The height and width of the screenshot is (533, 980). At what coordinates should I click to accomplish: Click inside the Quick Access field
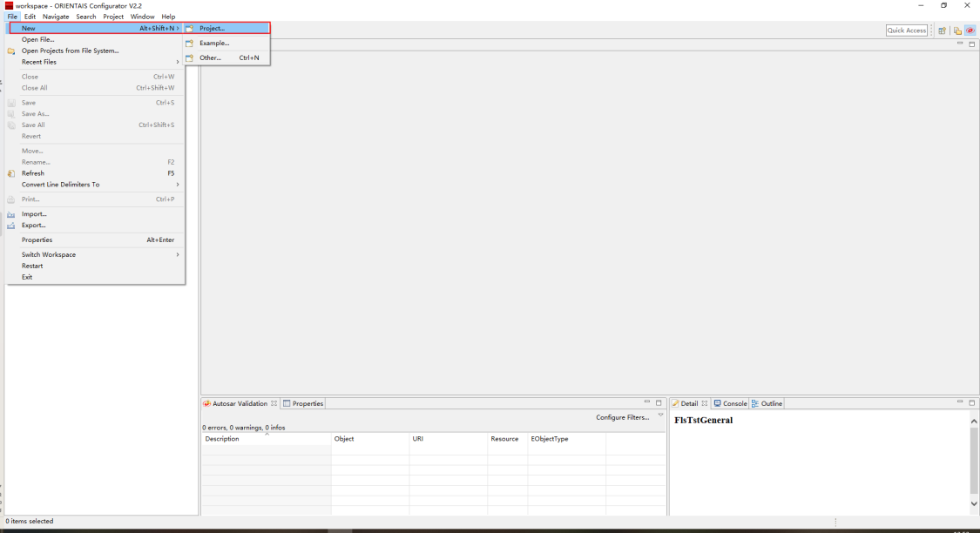906,30
